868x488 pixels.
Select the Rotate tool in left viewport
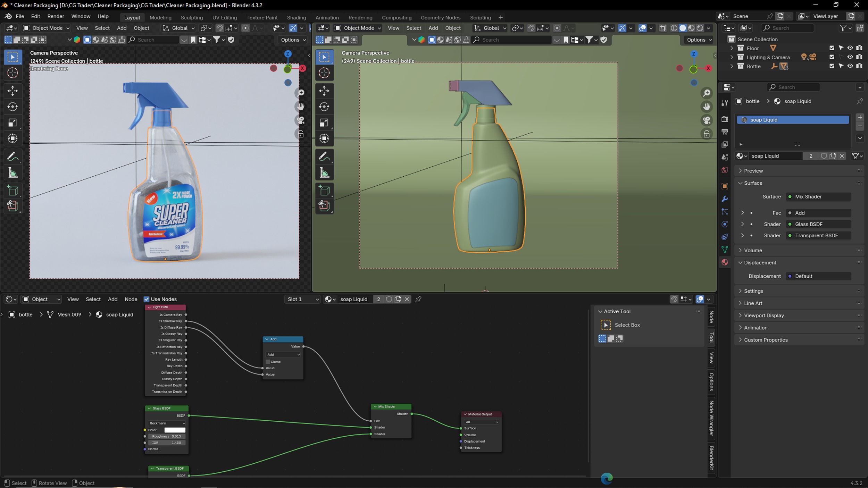click(x=13, y=107)
